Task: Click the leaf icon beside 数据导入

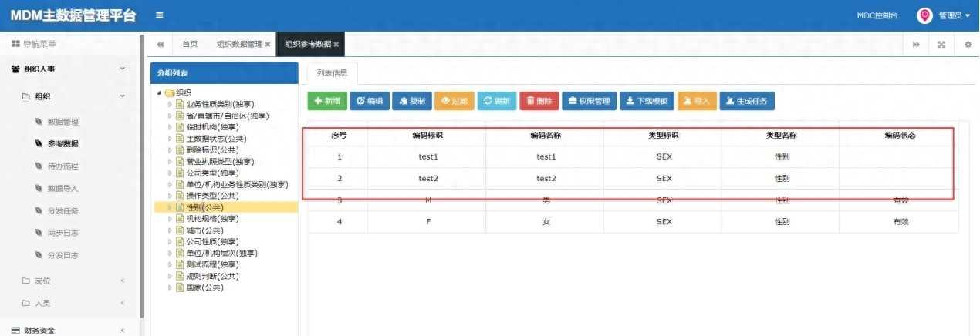Action: coord(39,188)
